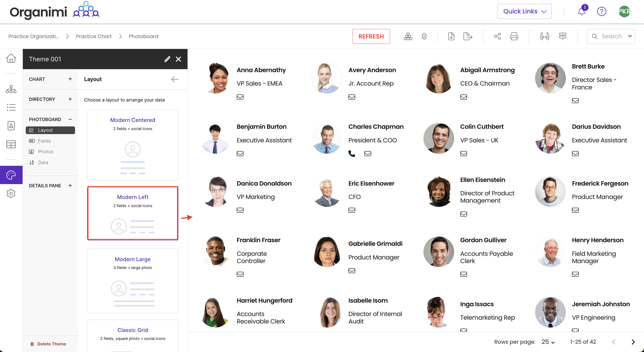
Task: Click the Photoboard breadcrumb
Action: [x=143, y=36]
